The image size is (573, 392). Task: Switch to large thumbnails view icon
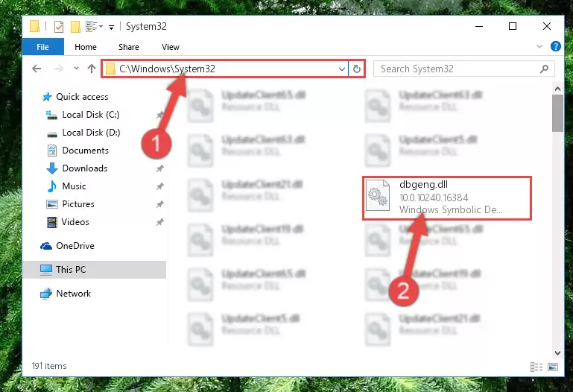coord(553,367)
